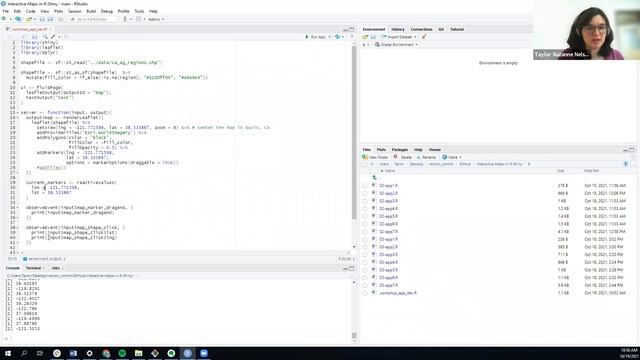Open file 02-app6.R in Files pane
This screenshot has height=360, width=640.
[388, 224]
